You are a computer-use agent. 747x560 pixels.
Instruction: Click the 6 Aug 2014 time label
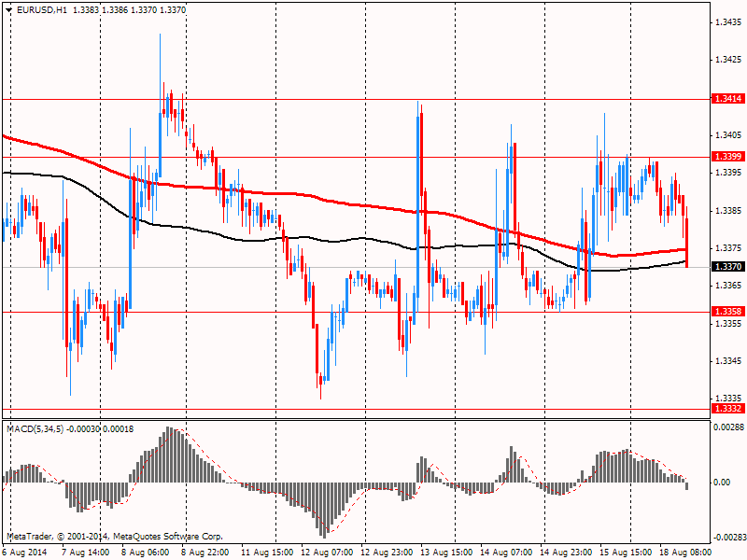[25, 553]
